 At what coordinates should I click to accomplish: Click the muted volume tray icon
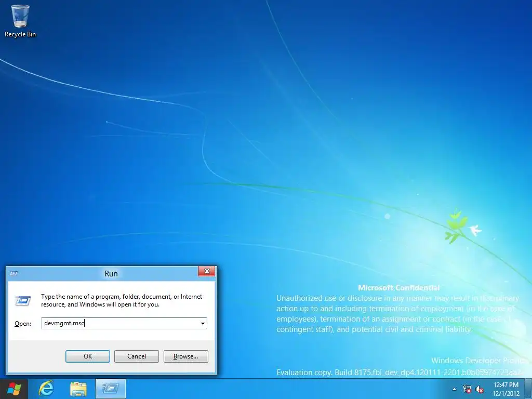pyautogui.click(x=480, y=389)
